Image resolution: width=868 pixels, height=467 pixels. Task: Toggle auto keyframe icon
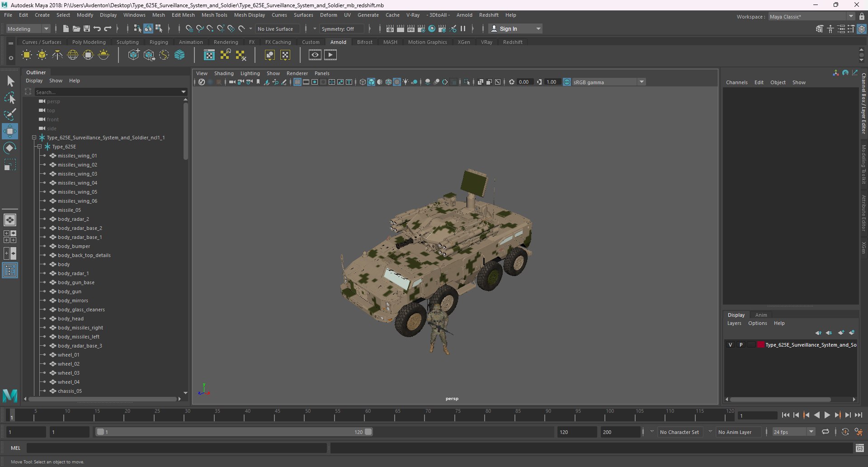pos(845,432)
